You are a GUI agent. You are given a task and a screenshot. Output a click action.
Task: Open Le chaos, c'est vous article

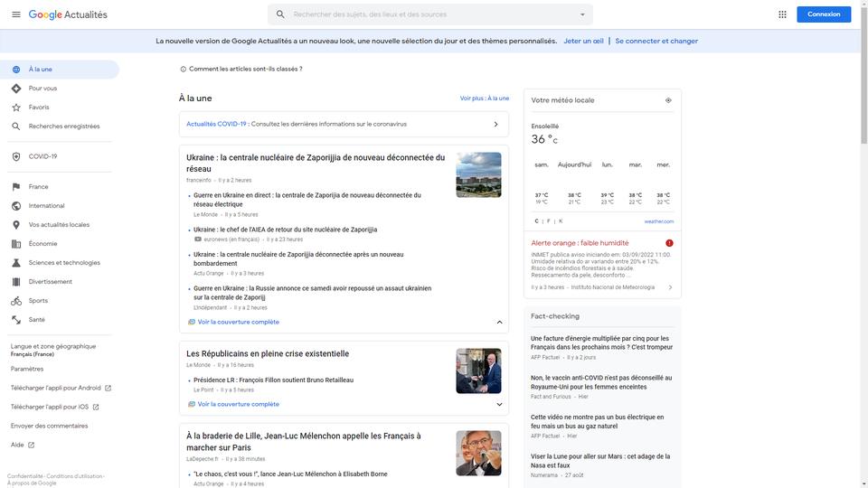290,474
